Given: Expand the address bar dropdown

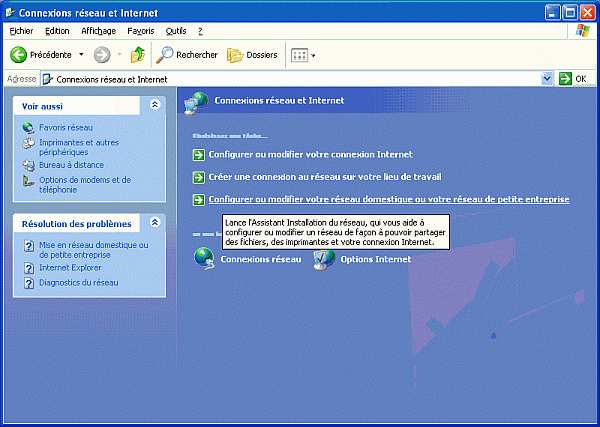Looking at the screenshot, I should (x=547, y=79).
